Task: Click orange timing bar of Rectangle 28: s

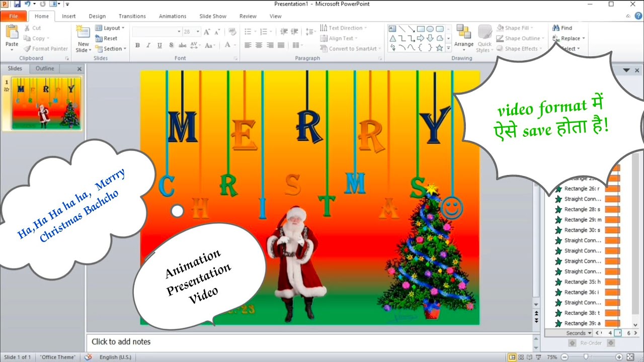Action: coord(612,209)
